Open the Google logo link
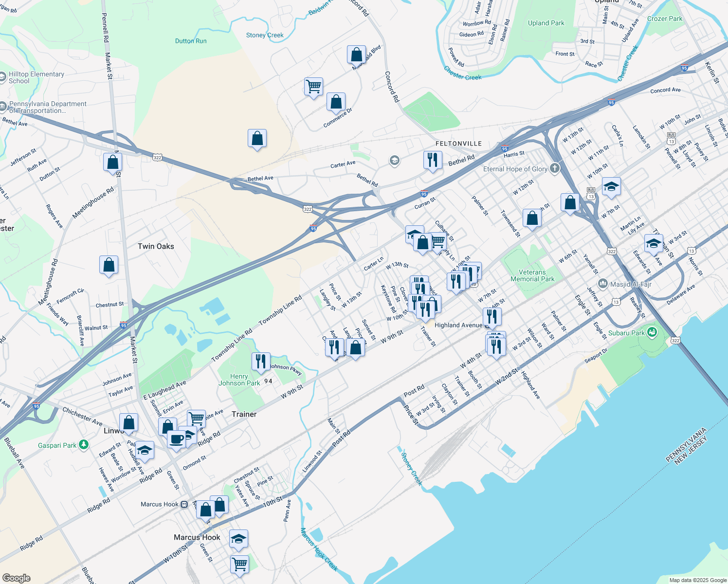The height and width of the screenshot is (584, 728). click(x=17, y=578)
